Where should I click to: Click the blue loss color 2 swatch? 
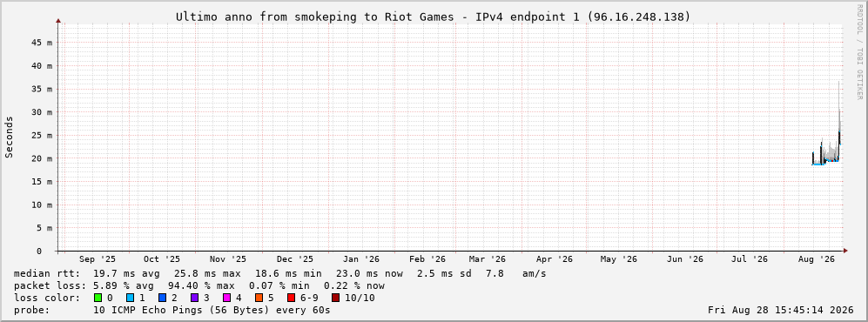[163, 299]
